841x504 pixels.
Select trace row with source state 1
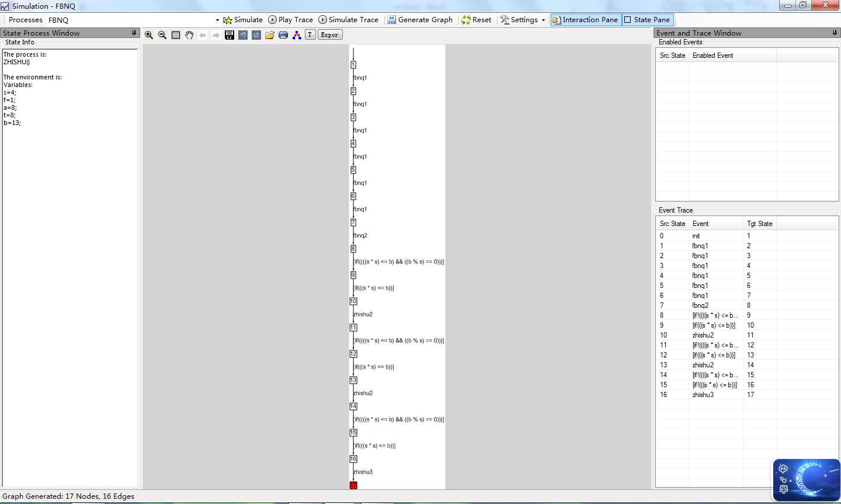pos(747,246)
